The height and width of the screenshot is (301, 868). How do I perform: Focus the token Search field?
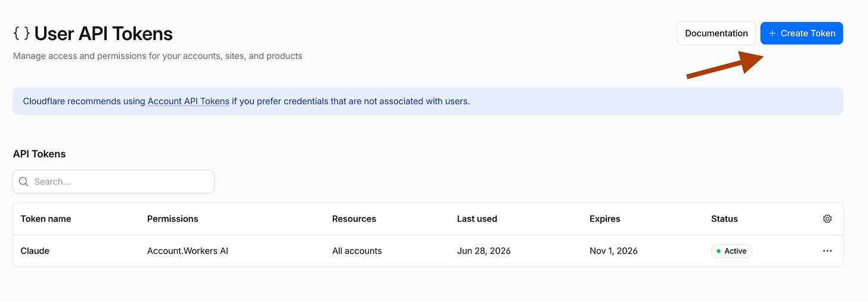coord(113,182)
